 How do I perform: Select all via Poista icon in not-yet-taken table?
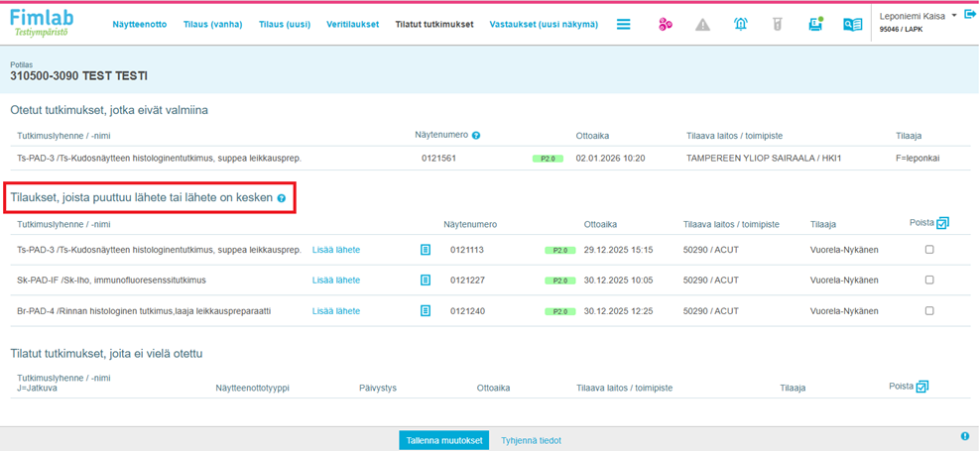922,387
